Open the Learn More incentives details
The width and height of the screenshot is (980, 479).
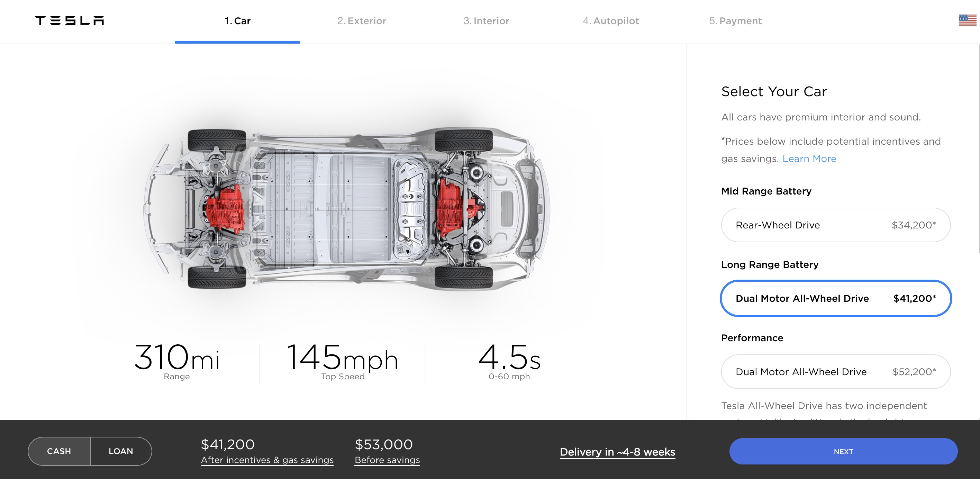809,159
